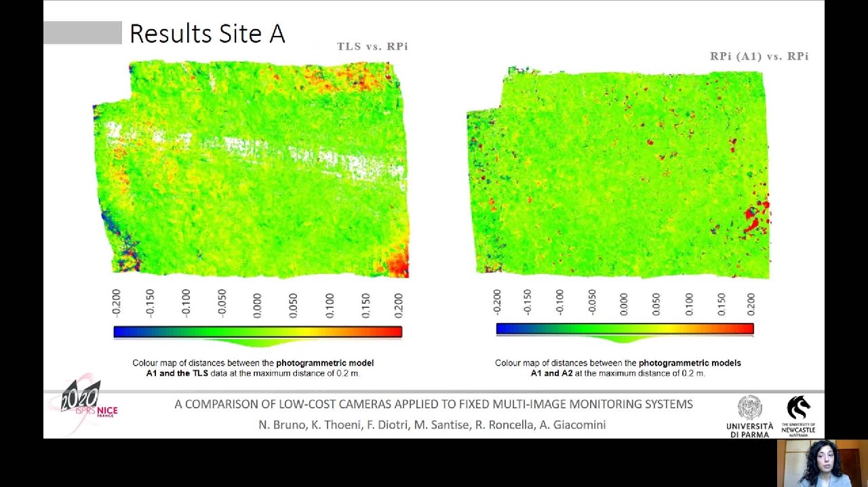This screenshot has height=487, width=868.
Task: Click the Università di Parma seal logo
Action: click(749, 408)
